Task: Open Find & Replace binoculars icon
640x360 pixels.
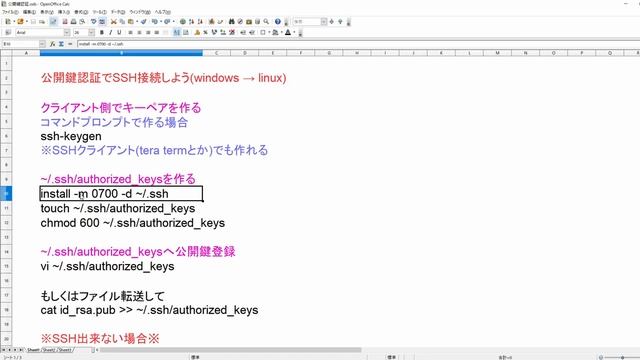Action: coord(232,22)
